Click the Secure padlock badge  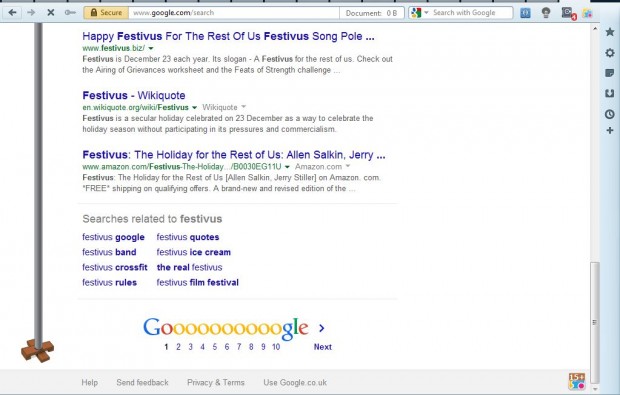(106, 13)
